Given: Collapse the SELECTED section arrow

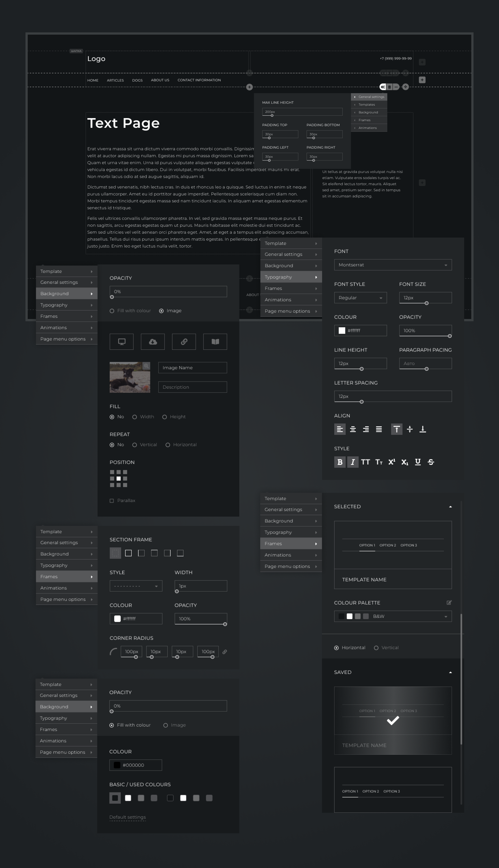Looking at the screenshot, I should click(x=450, y=507).
